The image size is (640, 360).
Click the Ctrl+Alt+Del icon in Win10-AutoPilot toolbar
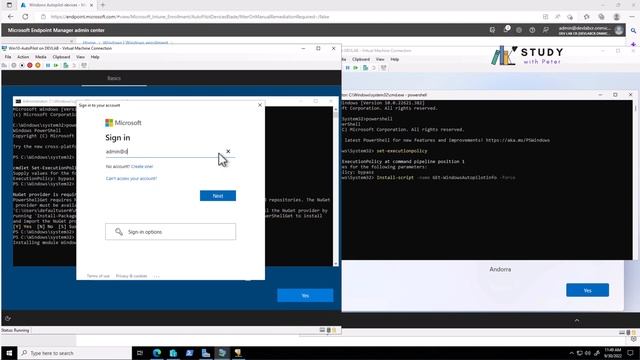(x=4, y=65)
